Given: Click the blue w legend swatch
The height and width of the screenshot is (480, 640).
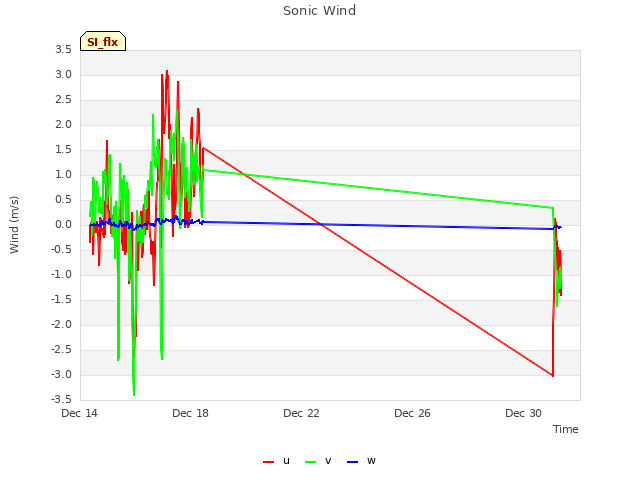Looking at the screenshot, I should (353, 462).
